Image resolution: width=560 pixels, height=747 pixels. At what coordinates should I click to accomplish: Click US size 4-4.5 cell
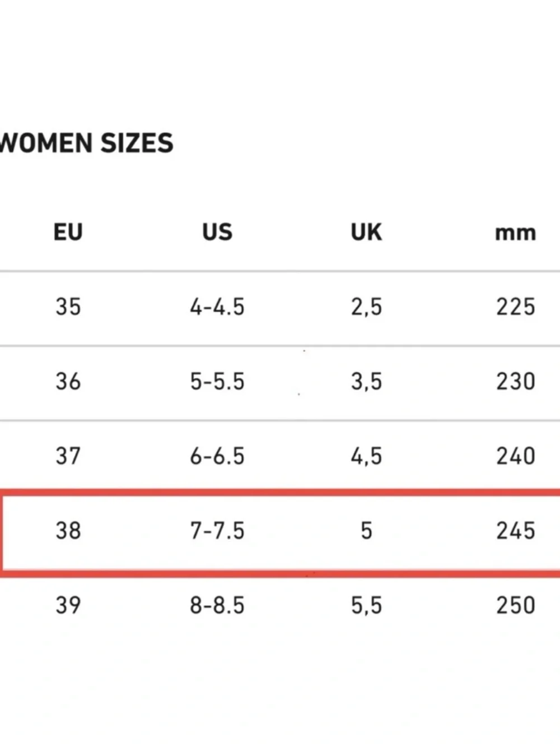click(217, 307)
